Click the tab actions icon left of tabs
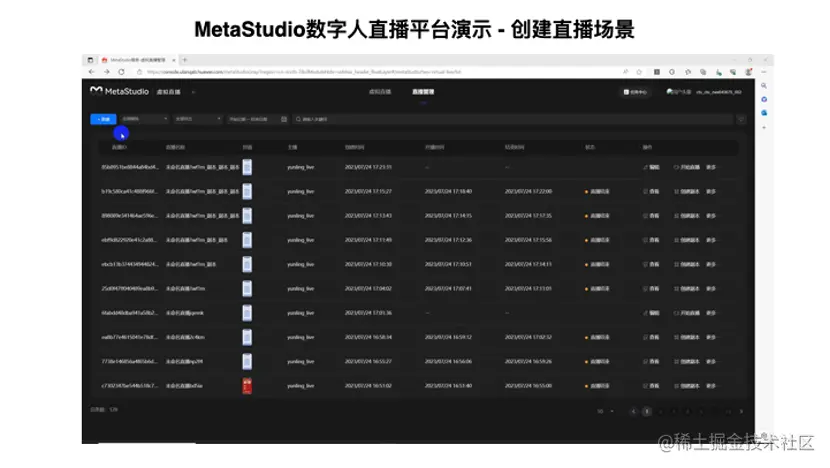Viewport: 830px width, 468px height. [90, 60]
